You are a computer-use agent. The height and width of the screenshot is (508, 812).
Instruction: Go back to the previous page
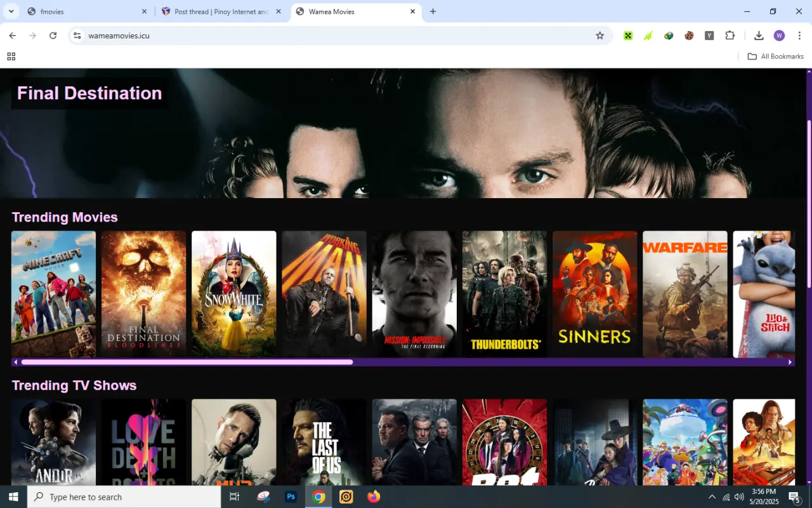point(12,36)
